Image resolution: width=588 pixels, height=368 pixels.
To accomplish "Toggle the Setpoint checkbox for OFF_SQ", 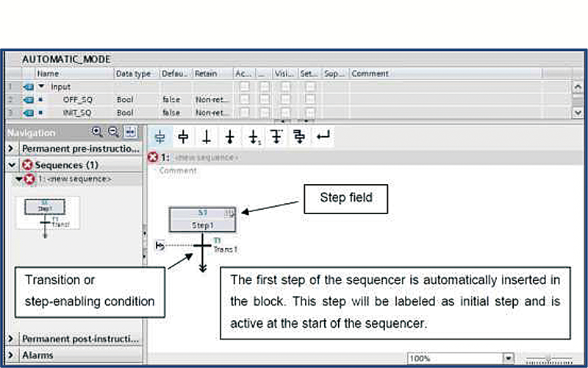I will 310,99.
